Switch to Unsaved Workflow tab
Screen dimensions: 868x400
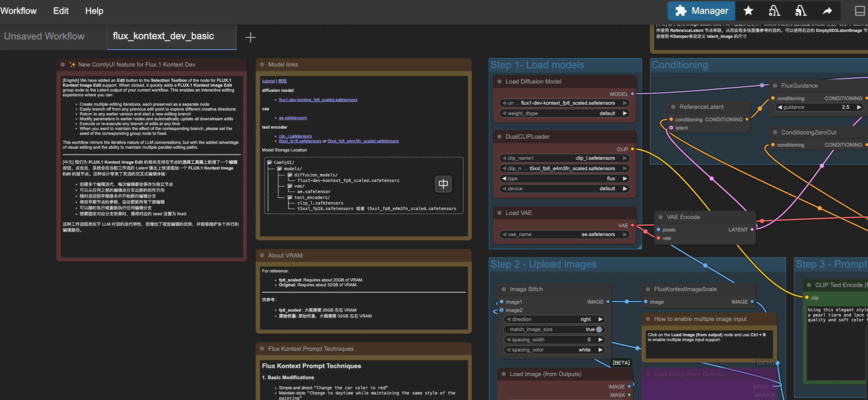coord(44,36)
